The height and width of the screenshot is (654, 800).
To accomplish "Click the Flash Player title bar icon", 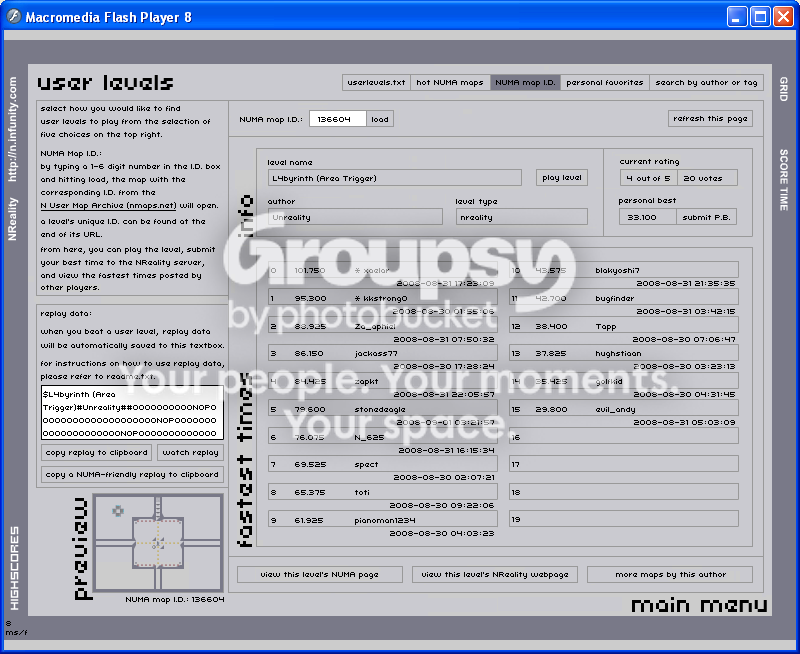I will [x=14, y=17].
